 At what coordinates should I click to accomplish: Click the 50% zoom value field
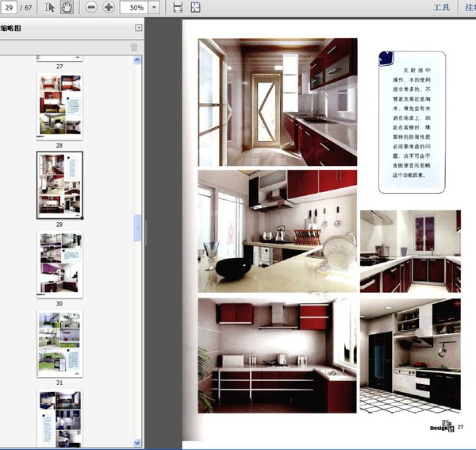click(x=134, y=7)
